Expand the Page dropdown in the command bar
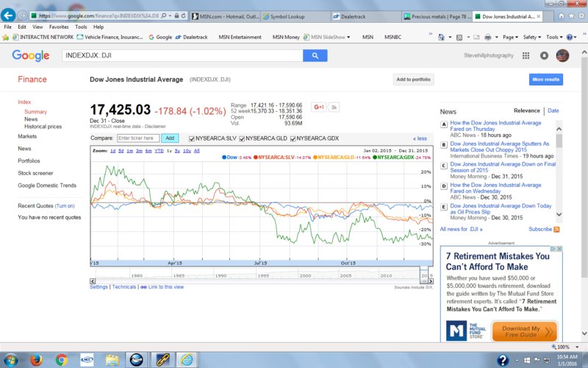588x368 pixels. [x=510, y=38]
